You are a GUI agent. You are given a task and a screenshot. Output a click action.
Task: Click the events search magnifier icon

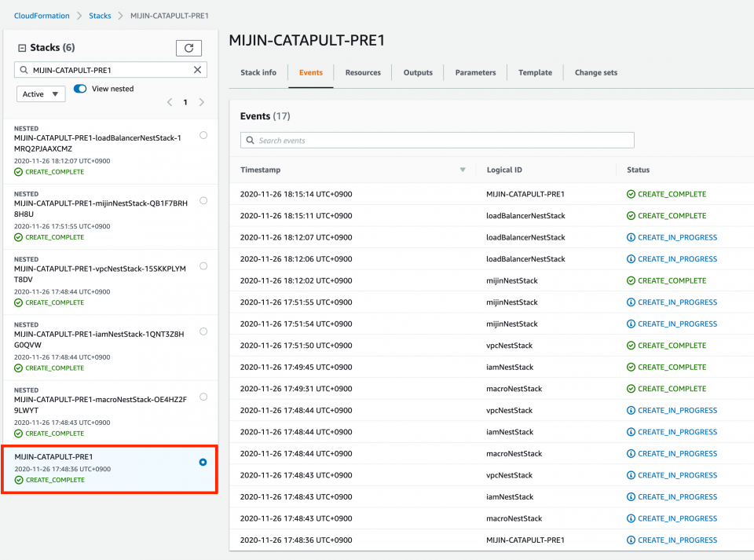[x=250, y=141]
